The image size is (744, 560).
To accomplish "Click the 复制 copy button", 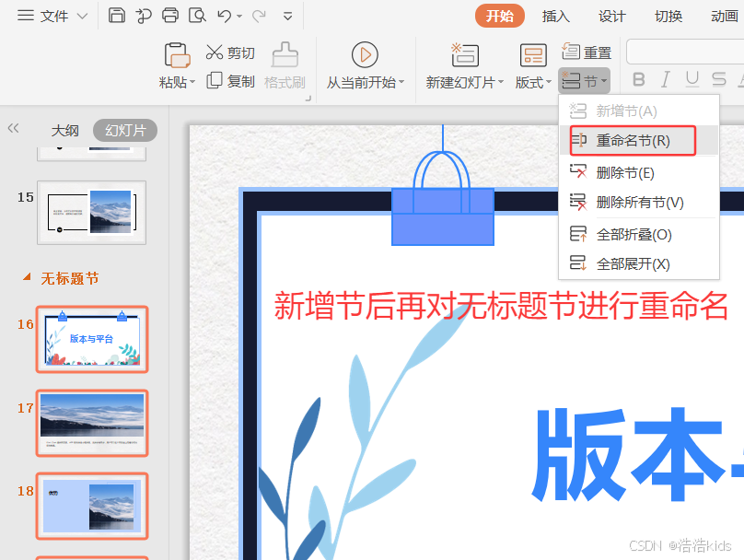I will click(230, 81).
